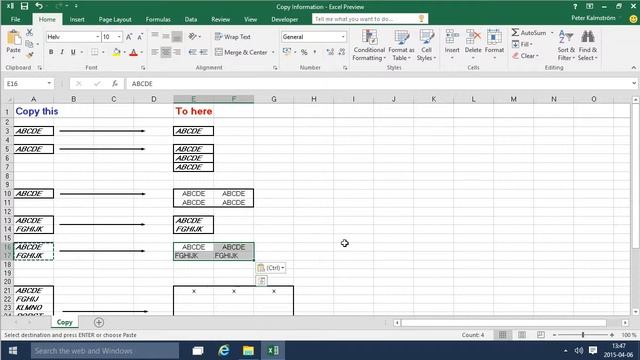Open the font size dropdown

coord(119,37)
